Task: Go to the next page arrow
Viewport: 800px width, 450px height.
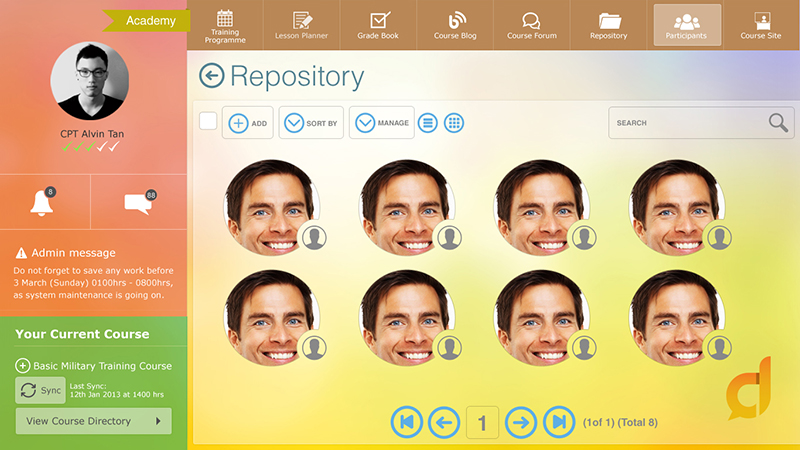Action: pyautogui.click(x=521, y=422)
